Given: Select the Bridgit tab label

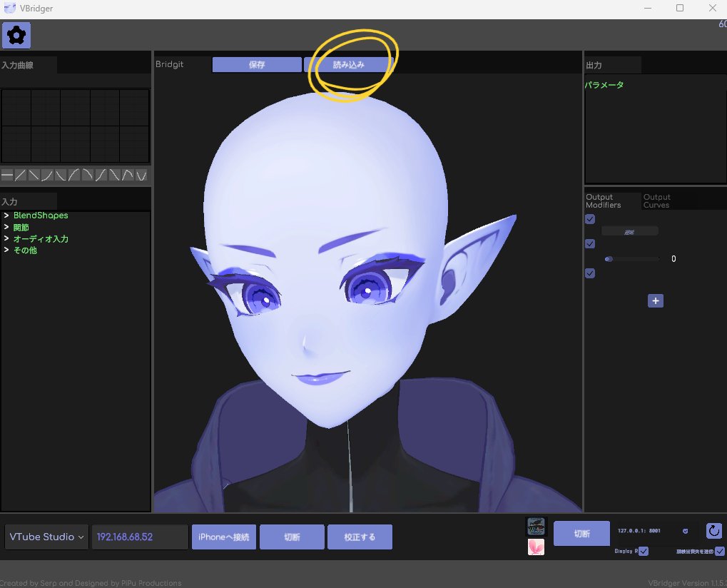Looking at the screenshot, I should click(x=170, y=64).
